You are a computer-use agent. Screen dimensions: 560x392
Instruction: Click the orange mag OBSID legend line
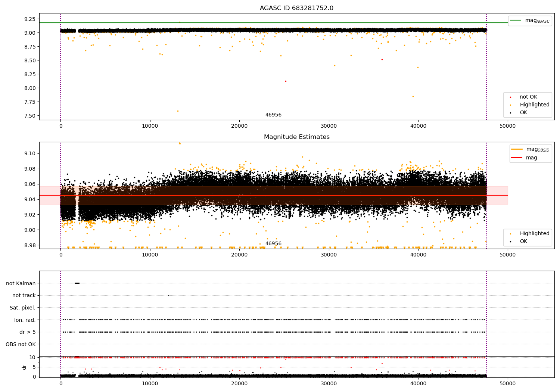517,149
